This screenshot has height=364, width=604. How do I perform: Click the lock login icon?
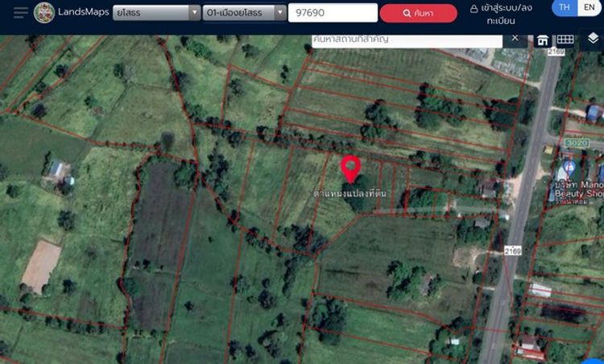coord(474,9)
